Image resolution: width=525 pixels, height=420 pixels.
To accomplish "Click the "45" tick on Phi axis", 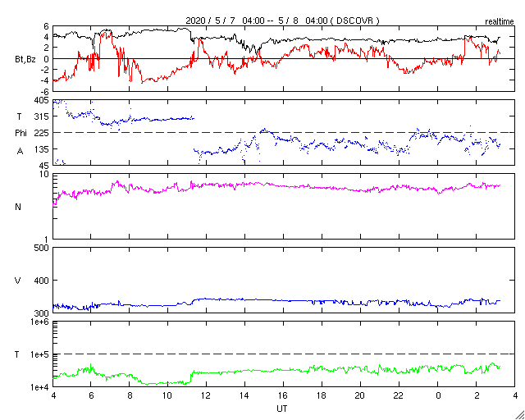I will click(x=44, y=166).
